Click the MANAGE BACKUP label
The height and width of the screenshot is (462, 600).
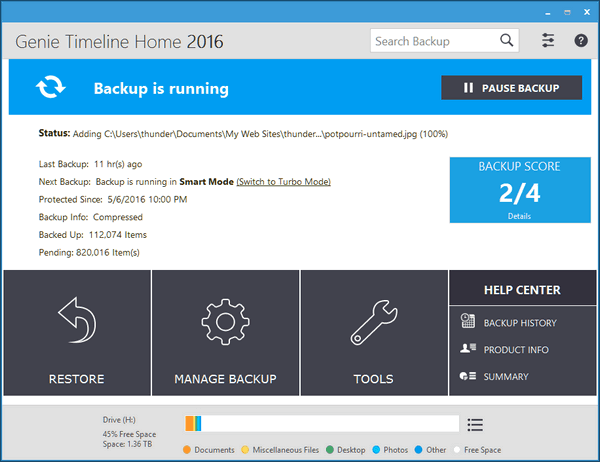coord(225,379)
